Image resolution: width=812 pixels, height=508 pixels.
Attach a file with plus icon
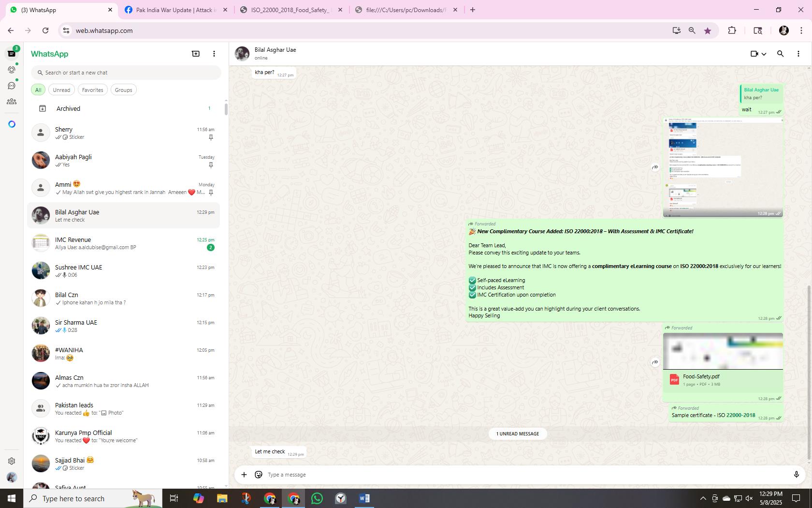244,475
